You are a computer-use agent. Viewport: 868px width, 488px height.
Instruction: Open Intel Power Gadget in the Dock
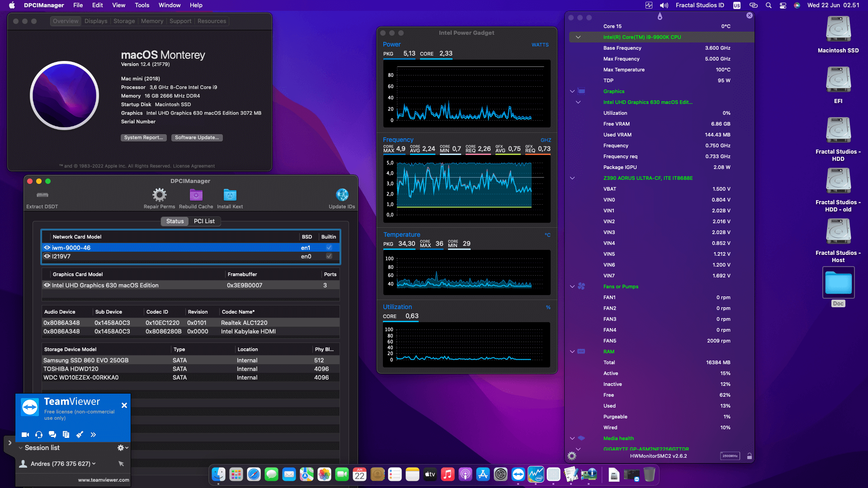coord(536,474)
